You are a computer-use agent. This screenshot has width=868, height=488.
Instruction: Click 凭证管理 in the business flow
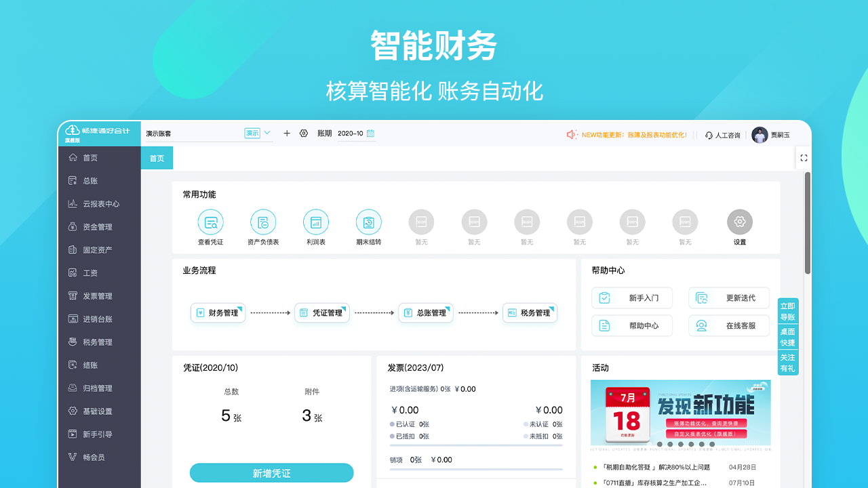[x=321, y=312]
